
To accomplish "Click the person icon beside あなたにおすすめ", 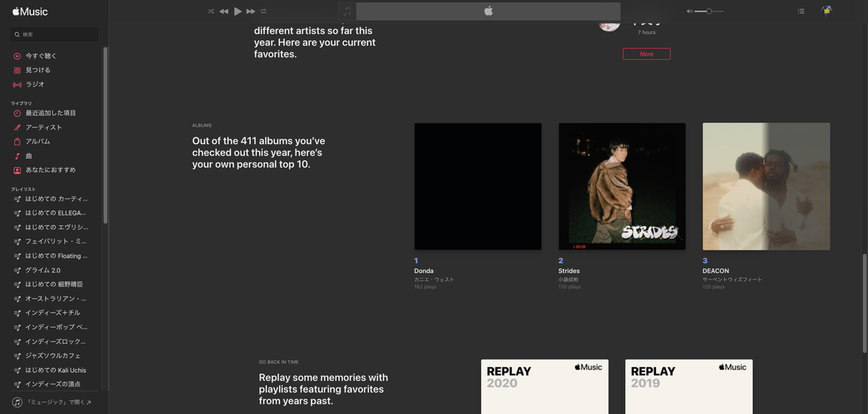I will pos(17,170).
